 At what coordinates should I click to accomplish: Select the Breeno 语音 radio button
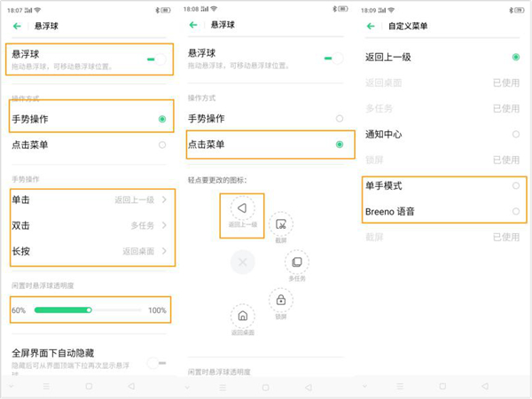(x=515, y=211)
